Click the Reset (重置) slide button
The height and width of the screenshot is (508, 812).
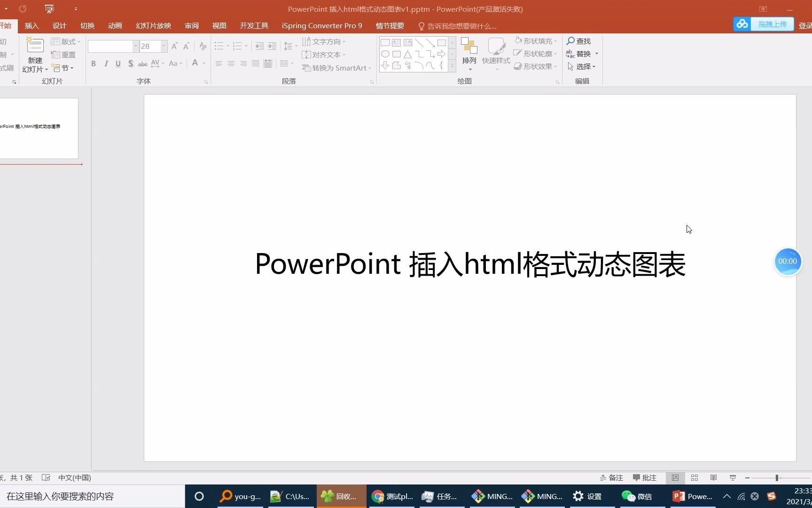click(63, 55)
